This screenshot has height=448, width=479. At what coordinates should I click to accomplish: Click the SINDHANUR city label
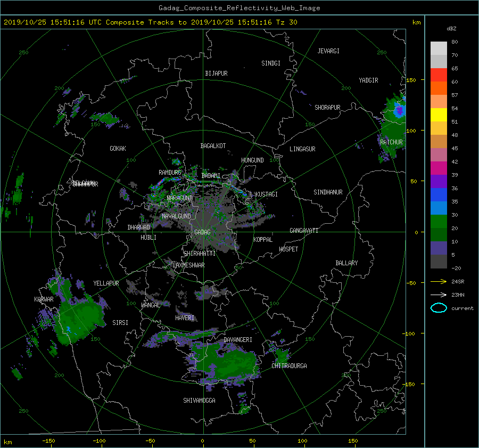pyautogui.click(x=328, y=192)
